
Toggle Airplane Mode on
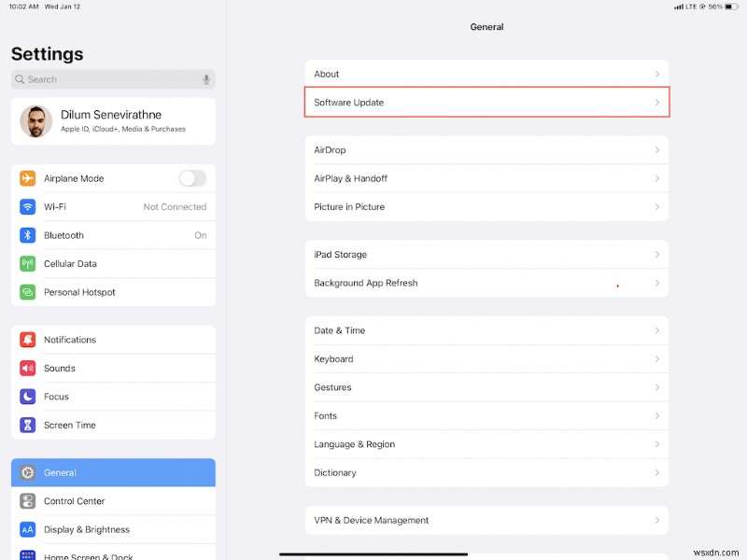tap(191, 177)
